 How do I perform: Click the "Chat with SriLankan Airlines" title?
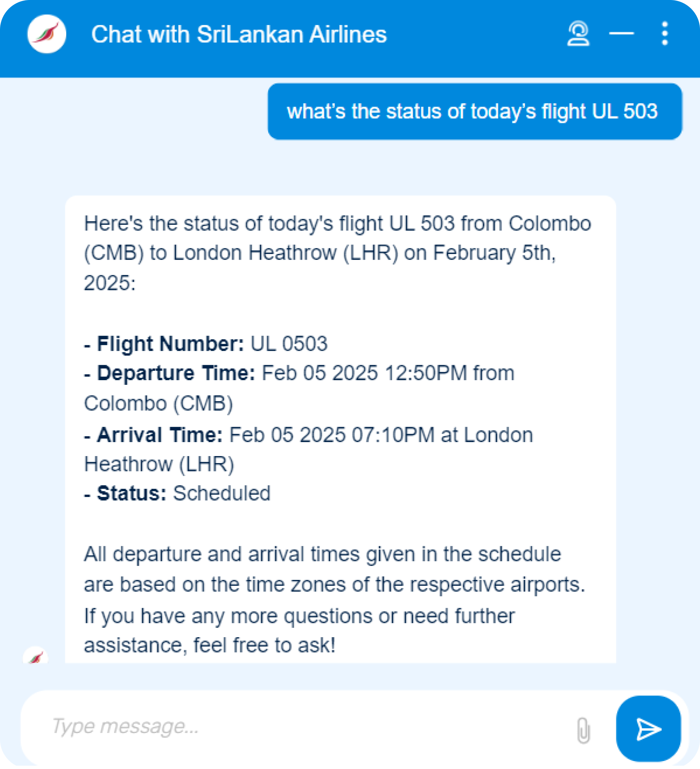239,34
